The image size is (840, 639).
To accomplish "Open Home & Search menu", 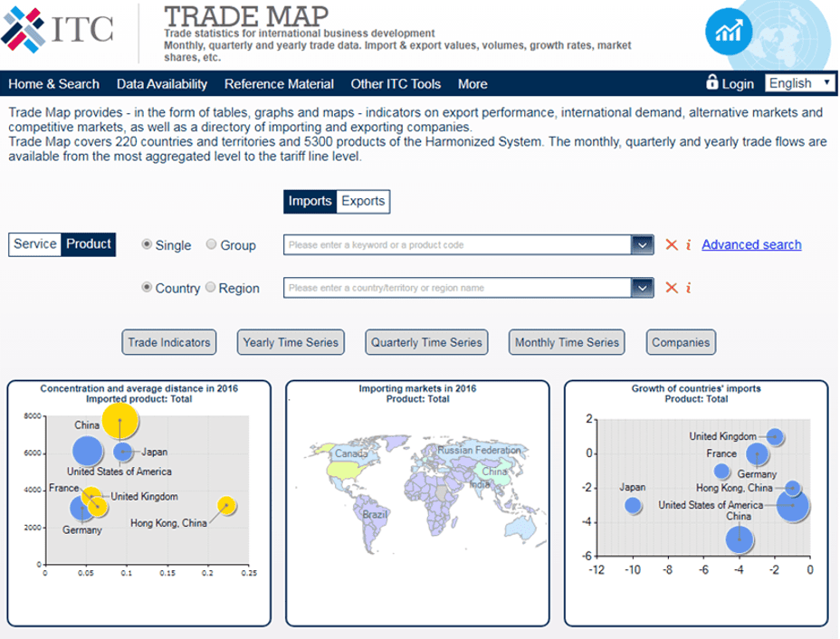I will [x=53, y=84].
